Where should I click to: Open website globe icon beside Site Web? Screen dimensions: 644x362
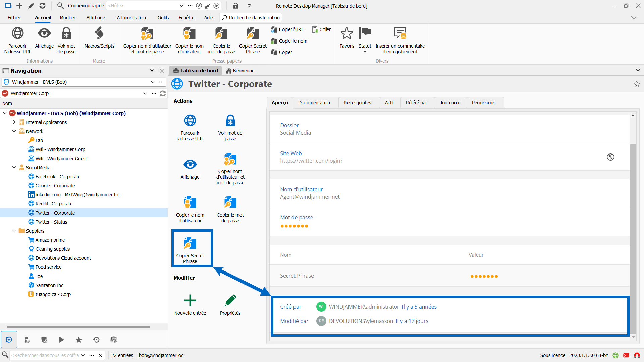pos(610,157)
